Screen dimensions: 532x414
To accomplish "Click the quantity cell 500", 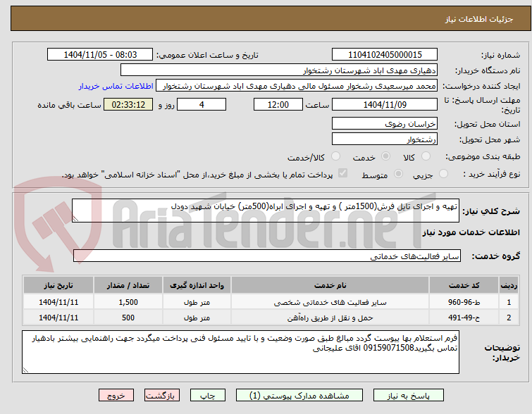I will coord(128,318).
